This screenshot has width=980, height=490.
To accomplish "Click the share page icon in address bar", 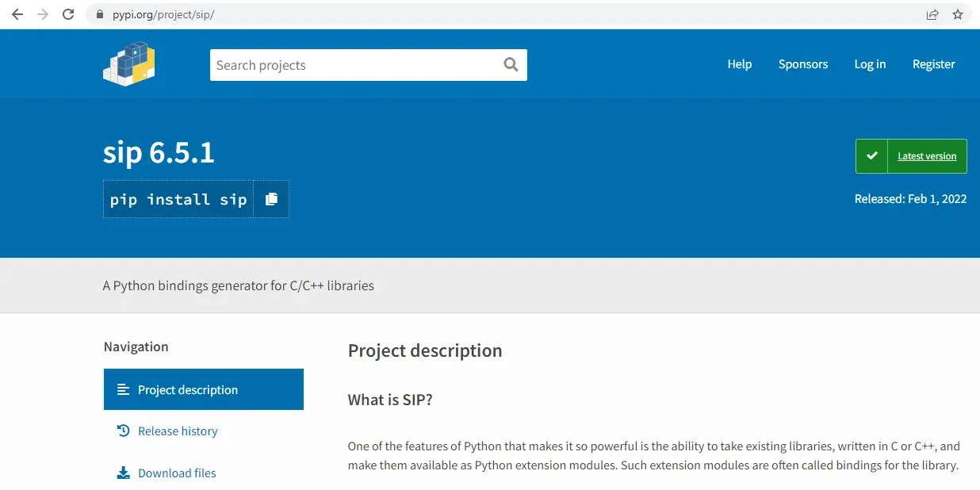I will tap(932, 14).
